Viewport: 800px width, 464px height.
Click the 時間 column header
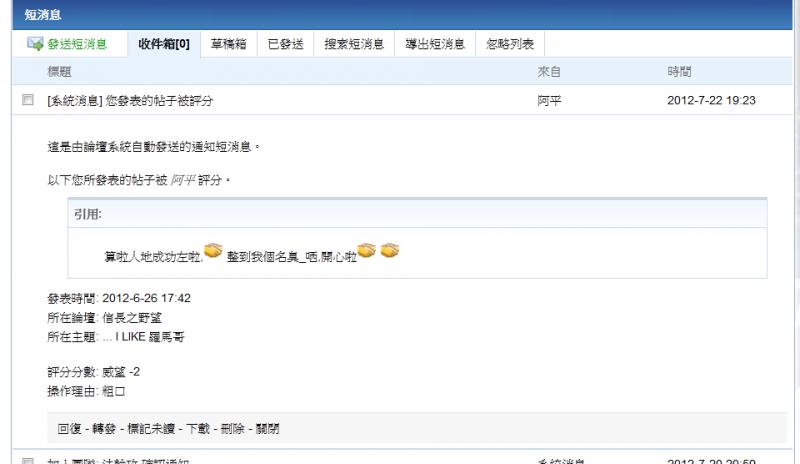679,72
